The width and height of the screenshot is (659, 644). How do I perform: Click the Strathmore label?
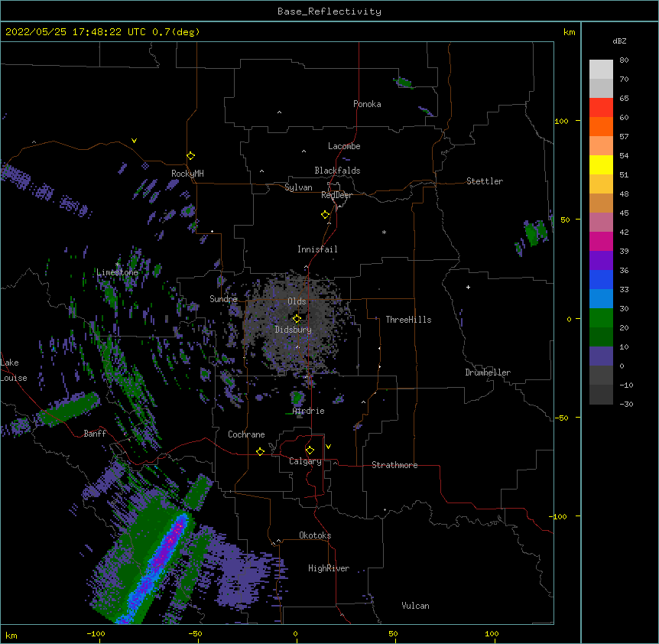tap(394, 465)
